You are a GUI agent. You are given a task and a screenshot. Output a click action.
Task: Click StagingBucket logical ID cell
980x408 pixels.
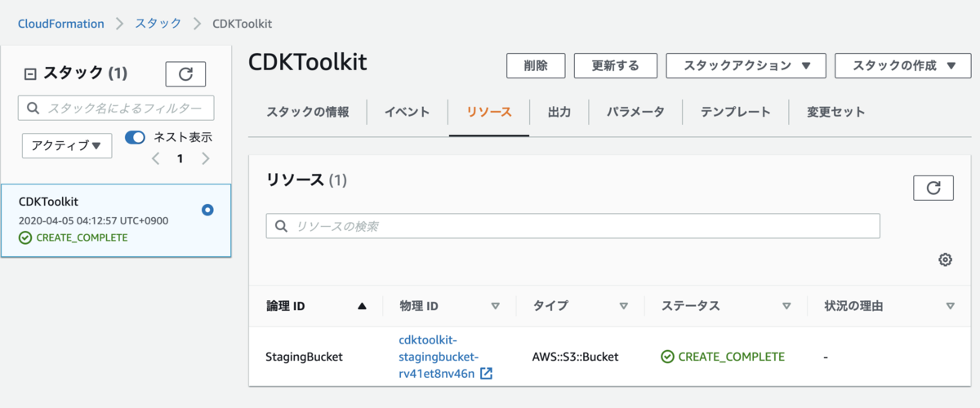click(x=304, y=357)
